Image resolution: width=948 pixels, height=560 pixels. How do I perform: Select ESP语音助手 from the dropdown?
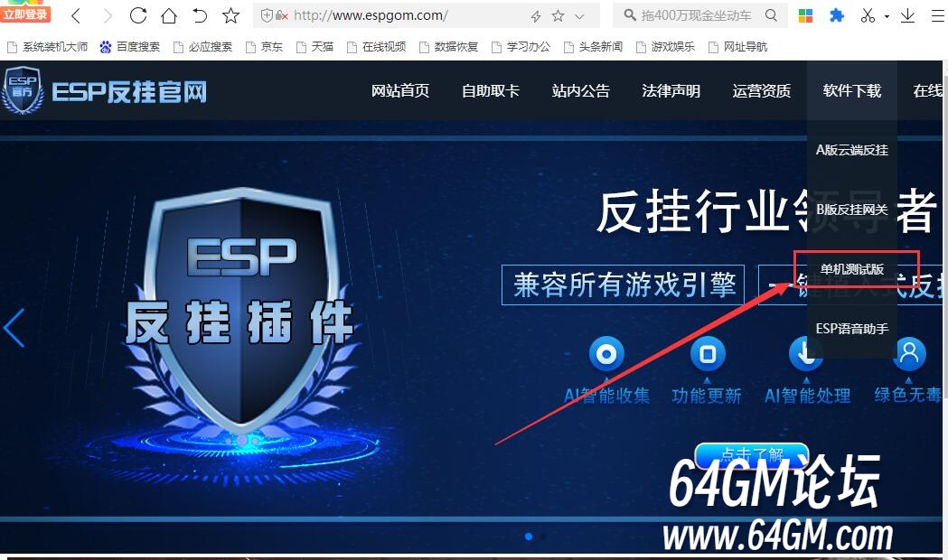pyautogui.click(x=852, y=329)
